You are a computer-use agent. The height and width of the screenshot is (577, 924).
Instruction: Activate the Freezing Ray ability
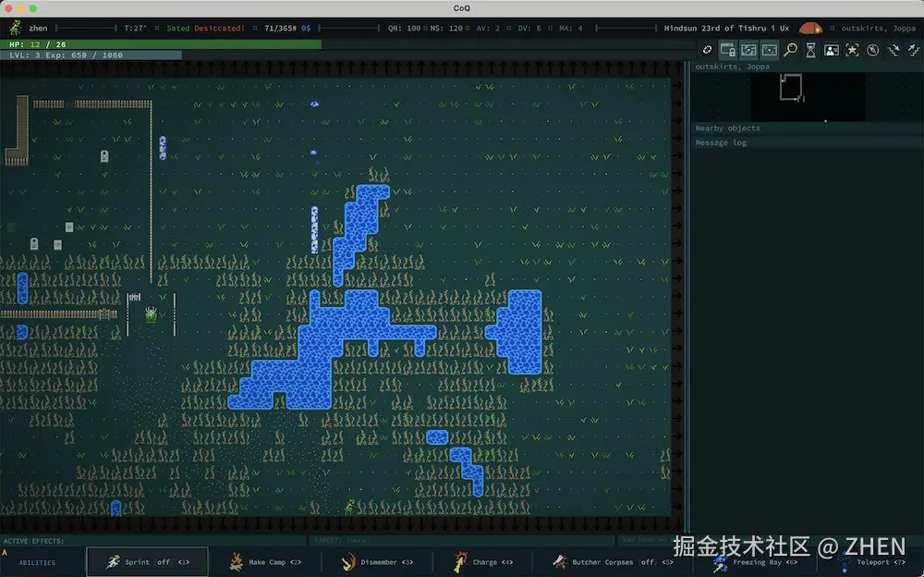point(756,562)
